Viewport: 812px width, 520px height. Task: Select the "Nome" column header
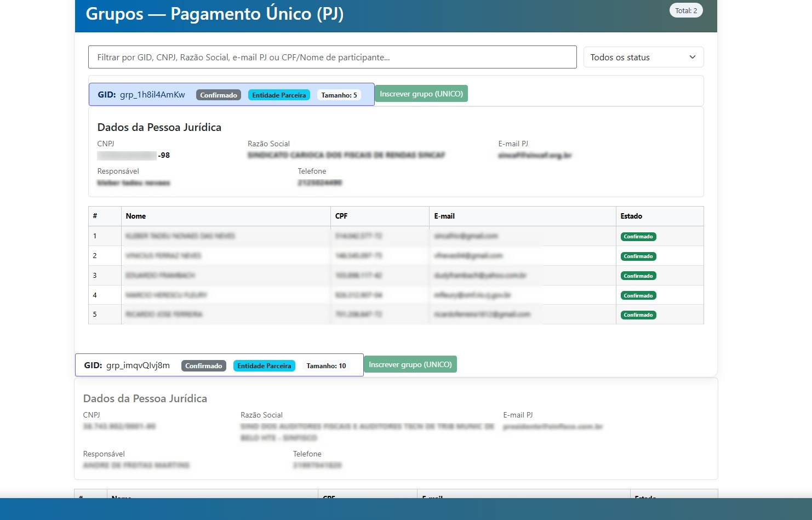pyautogui.click(x=136, y=216)
